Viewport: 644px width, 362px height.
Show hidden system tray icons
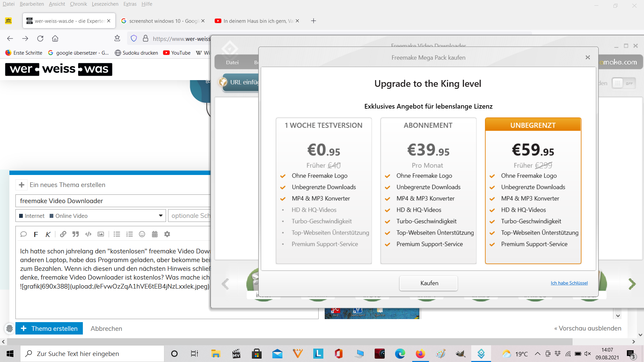537,354
